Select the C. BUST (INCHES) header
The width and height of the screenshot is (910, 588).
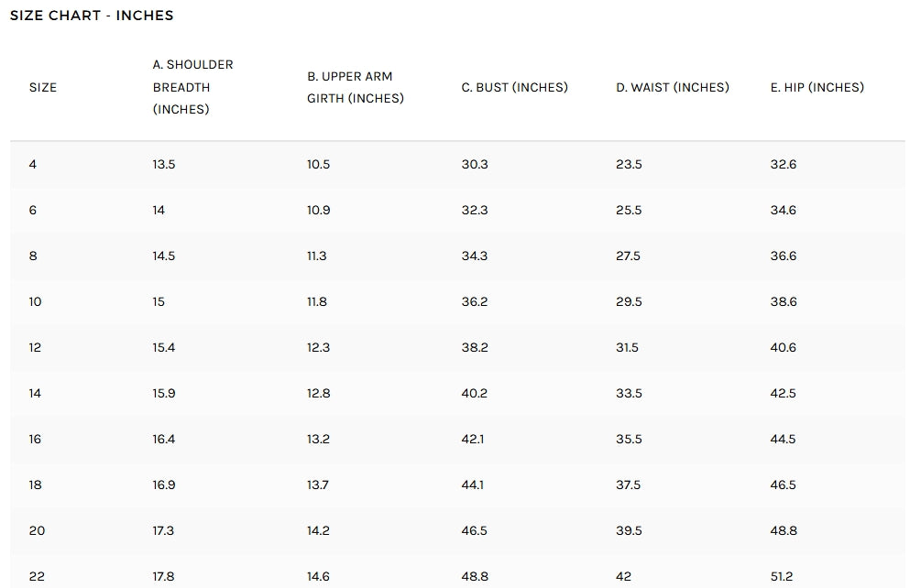coord(515,88)
